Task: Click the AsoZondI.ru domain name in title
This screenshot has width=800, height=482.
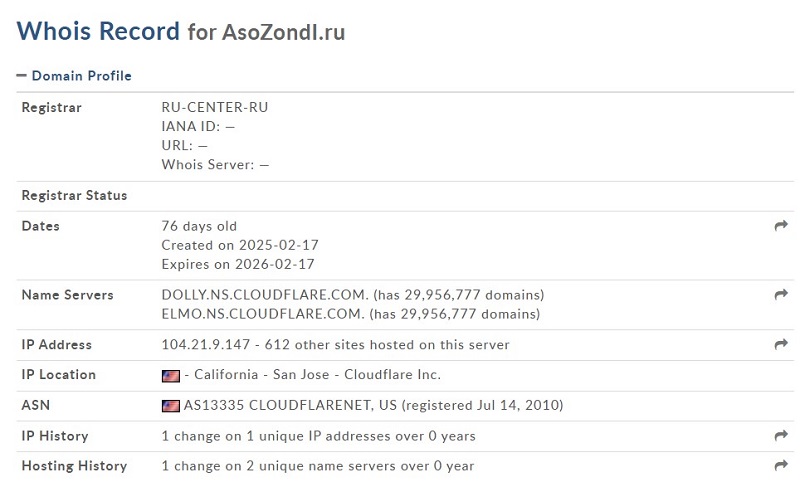Action: pos(284,32)
